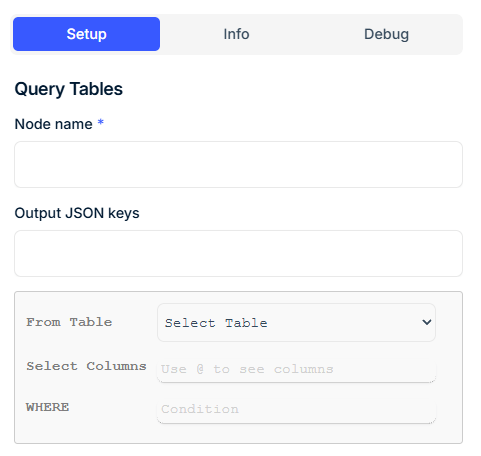The image size is (481, 456).
Task: Select the 'Select Table' placeholder text
Action: click(216, 323)
